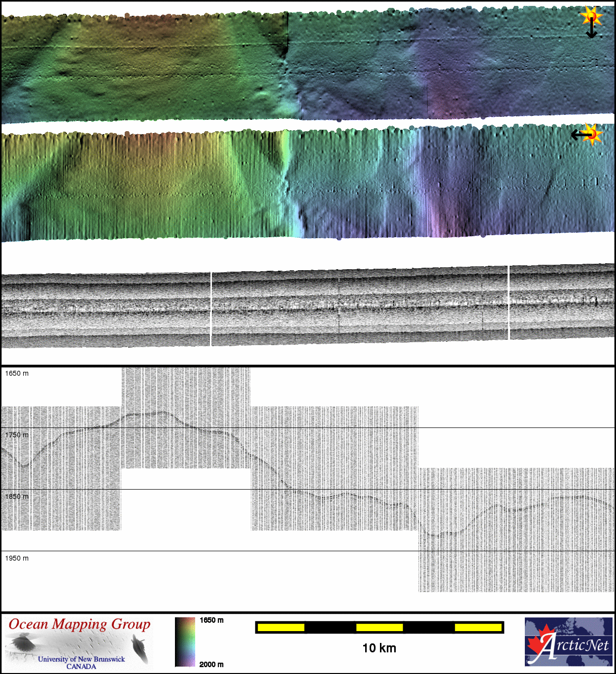
Task: Select the 1650 m label beside color legend
Action: [x=211, y=620]
